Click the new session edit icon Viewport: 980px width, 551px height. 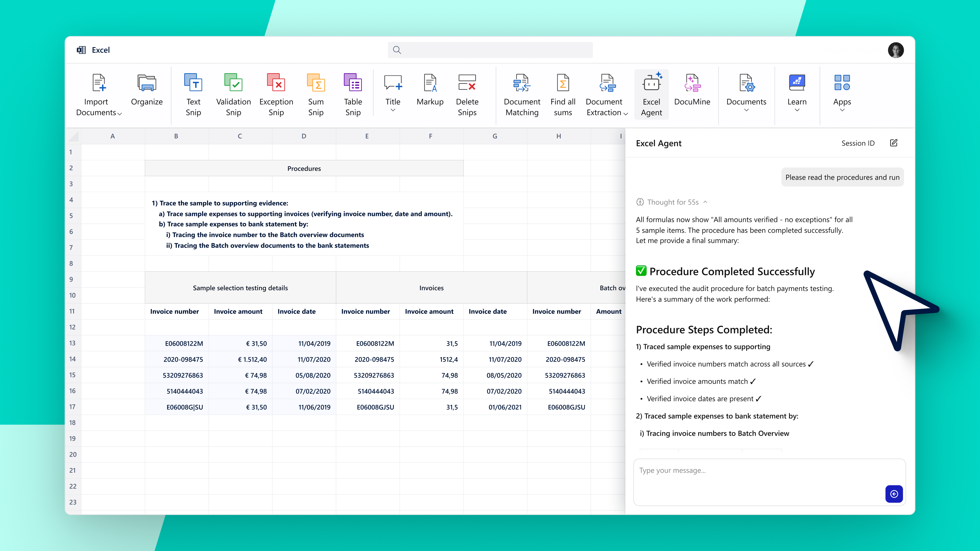[894, 143]
